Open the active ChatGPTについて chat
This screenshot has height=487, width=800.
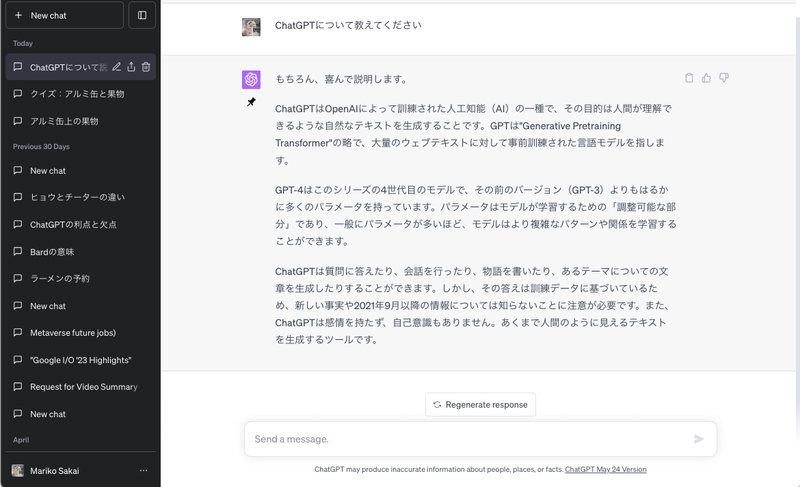(x=81, y=67)
